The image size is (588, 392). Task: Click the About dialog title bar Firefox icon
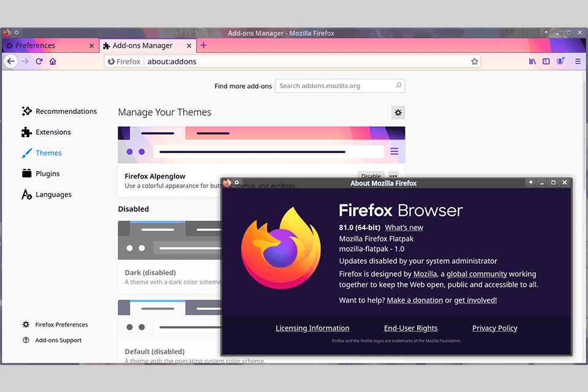227,183
